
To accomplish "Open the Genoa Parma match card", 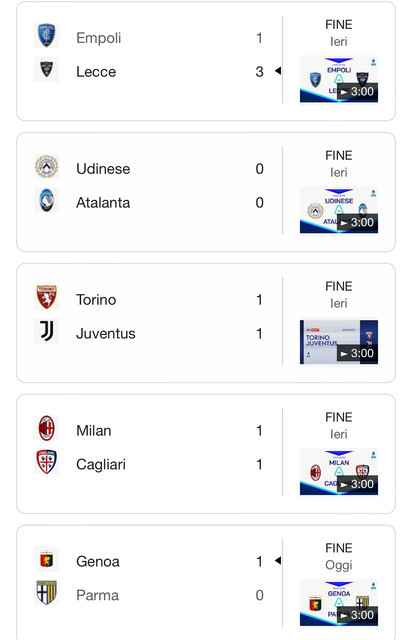I will [x=206, y=583].
